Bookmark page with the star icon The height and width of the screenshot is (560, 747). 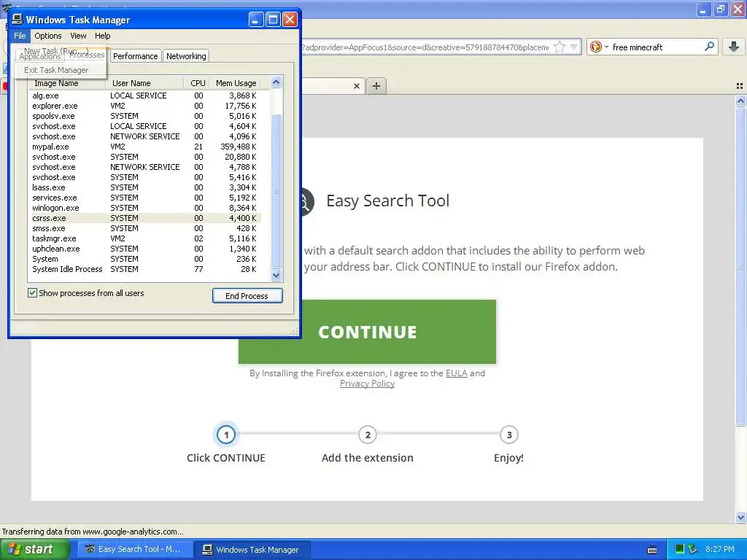click(x=560, y=47)
